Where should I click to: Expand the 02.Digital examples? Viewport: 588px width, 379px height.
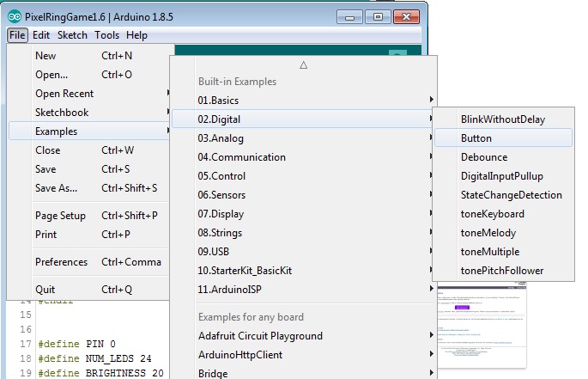pos(303,119)
